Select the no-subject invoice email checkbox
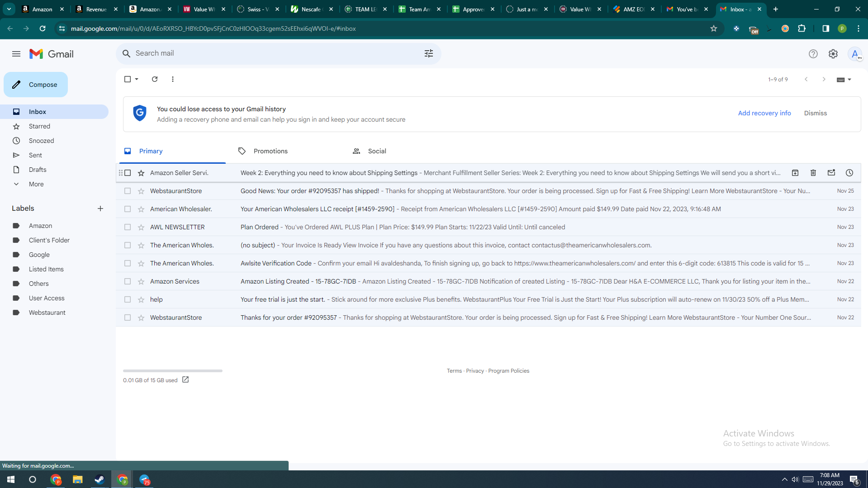Viewport: 868px width, 488px height. 128,245
